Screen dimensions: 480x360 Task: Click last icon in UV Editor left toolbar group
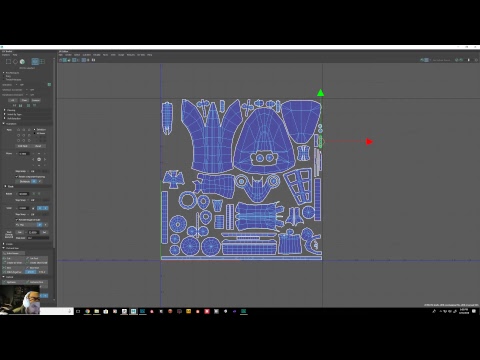click(x=93, y=60)
